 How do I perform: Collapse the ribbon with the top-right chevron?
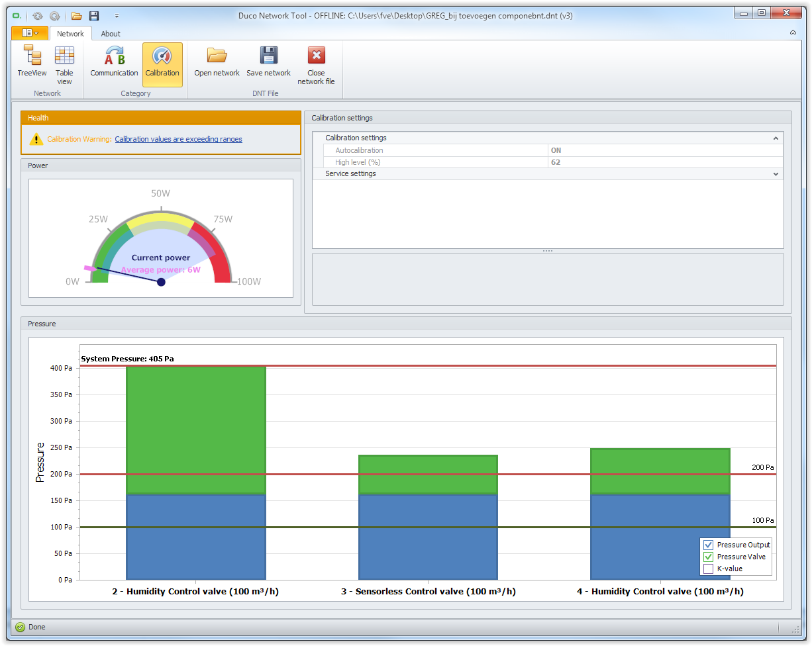(793, 32)
